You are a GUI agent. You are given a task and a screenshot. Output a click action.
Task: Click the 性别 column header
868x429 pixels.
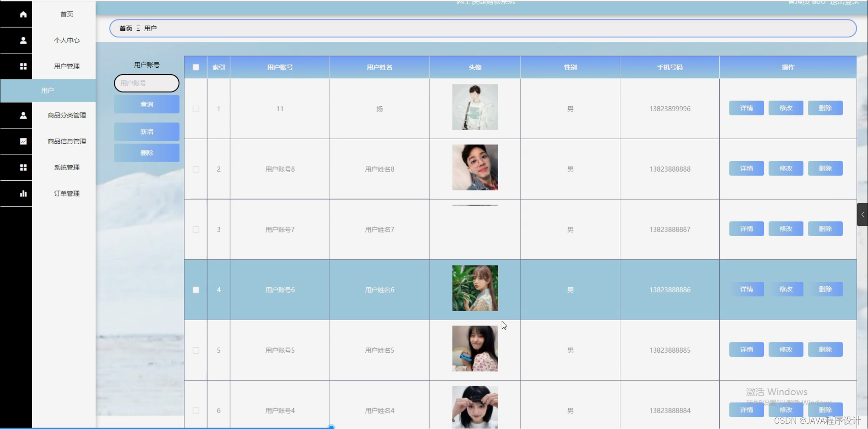[571, 67]
